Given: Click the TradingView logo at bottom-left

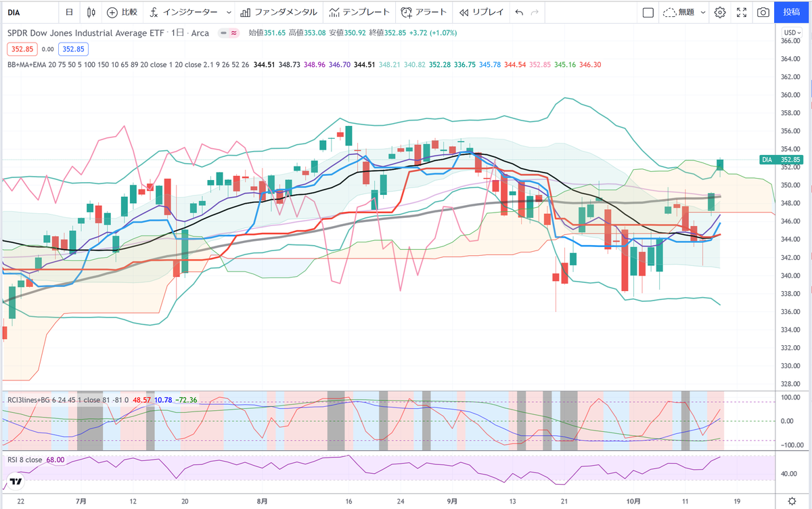Looking at the screenshot, I should pos(16,482).
